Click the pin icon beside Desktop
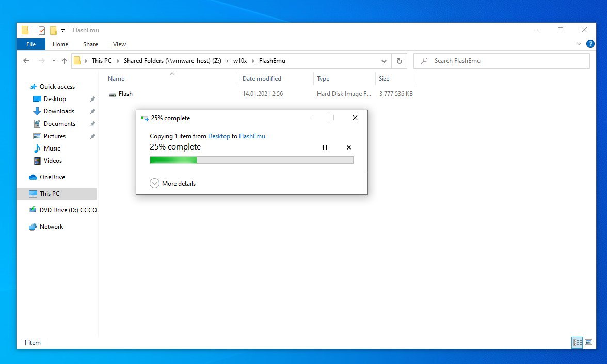The image size is (607, 364). coord(92,99)
